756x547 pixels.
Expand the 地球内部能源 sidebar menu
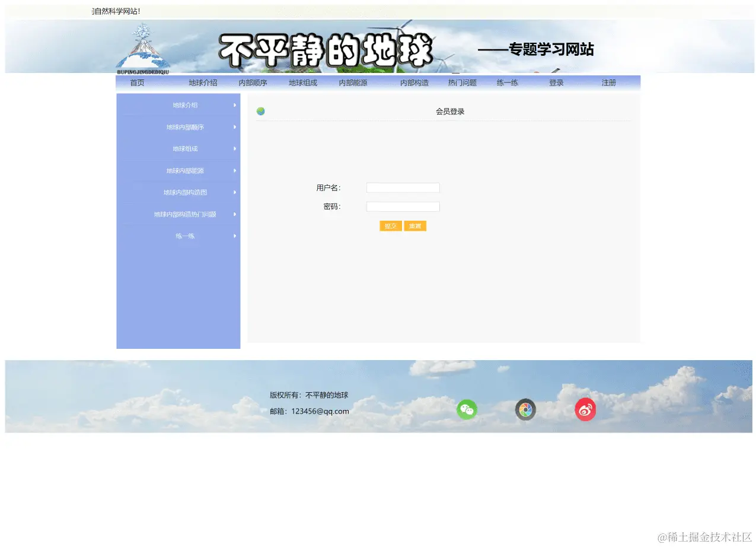pyautogui.click(x=185, y=170)
